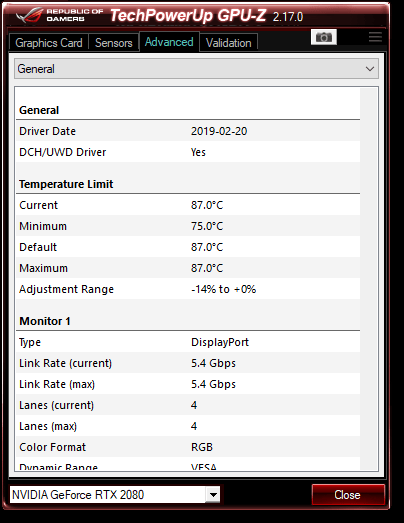The width and height of the screenshot is (404, 523).
Task: Select the Color Format RGB row
Action: click(x=188, y=447)
